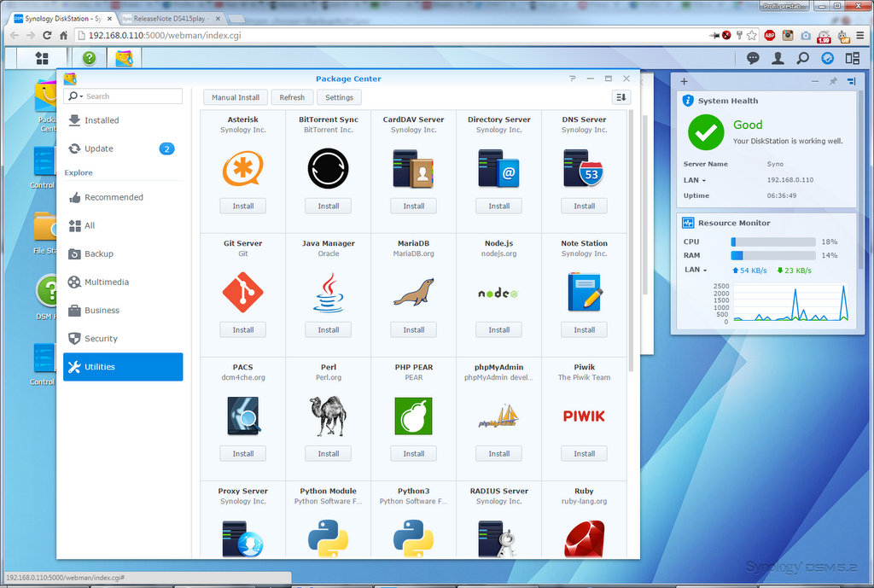874x588 pixels.
Task: Open the PACS package icon
Action: coord(243,416)
